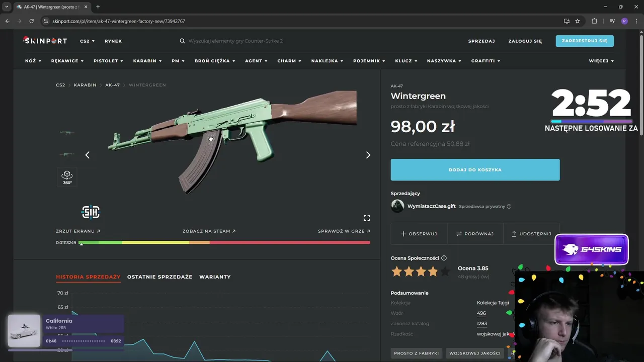Open a new browser tab
644x362 pixels.
(98, 7)
